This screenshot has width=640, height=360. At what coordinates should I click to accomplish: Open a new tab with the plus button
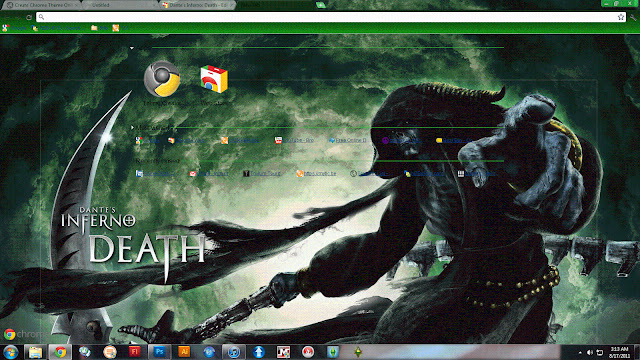point(321,5)
